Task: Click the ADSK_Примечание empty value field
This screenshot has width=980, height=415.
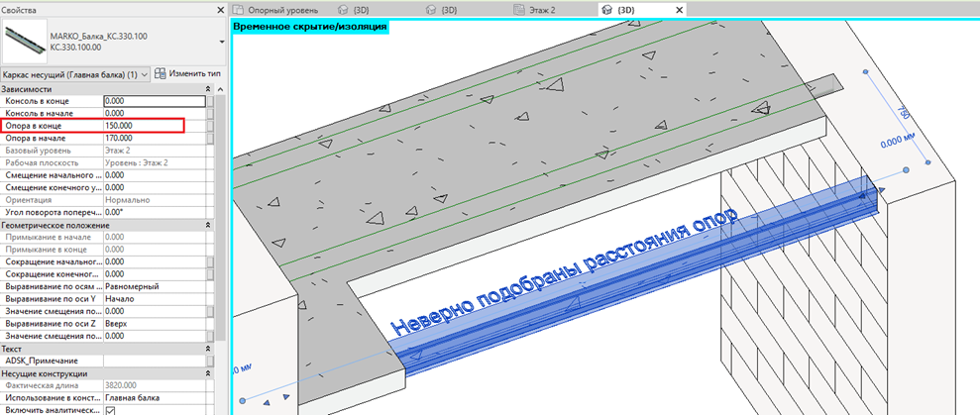Action: (x=155, y=362)
